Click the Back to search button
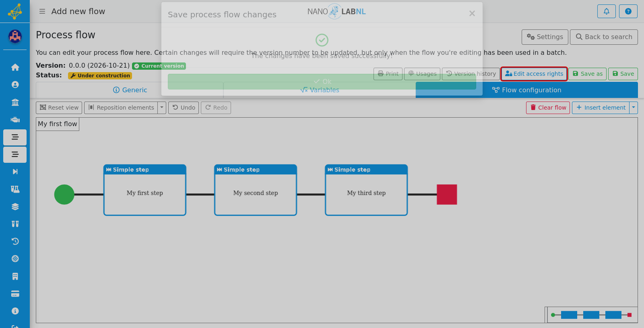Screen dimensions: 644x328 [604, 37]
